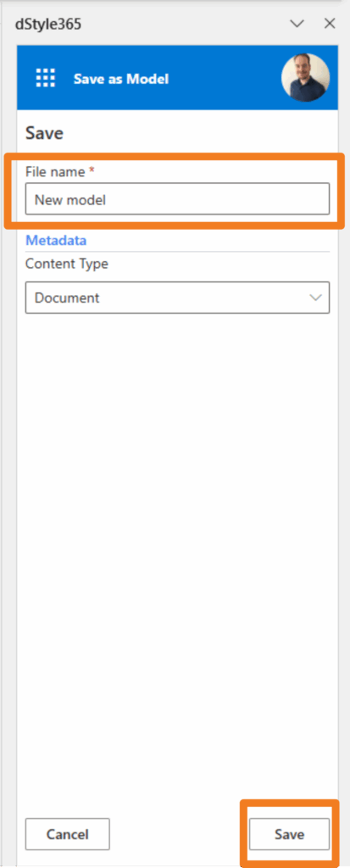Click the red required asterisk by File name
This screenshot has width=350, height=868.
click(x=92, y=170)
